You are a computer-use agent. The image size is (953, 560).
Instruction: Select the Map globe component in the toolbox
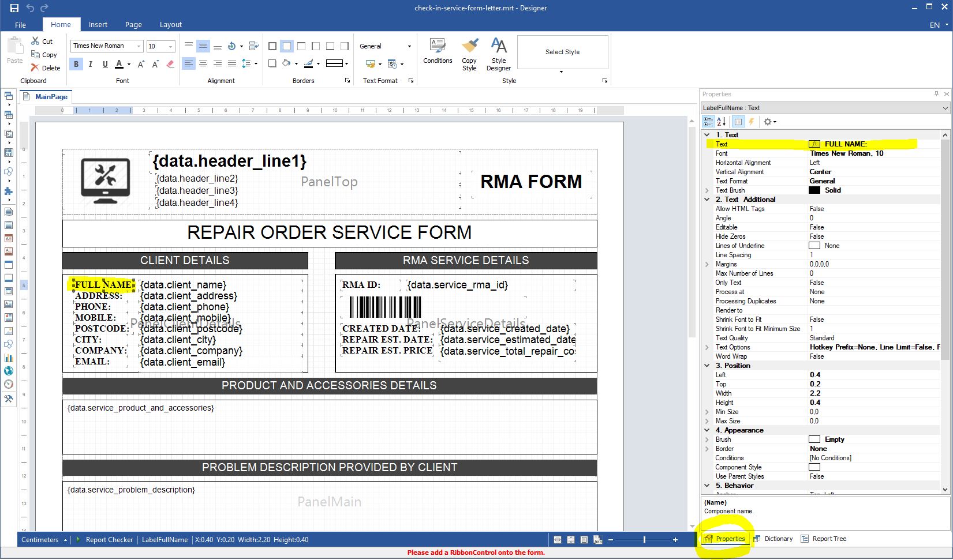(x=9, y=371)
